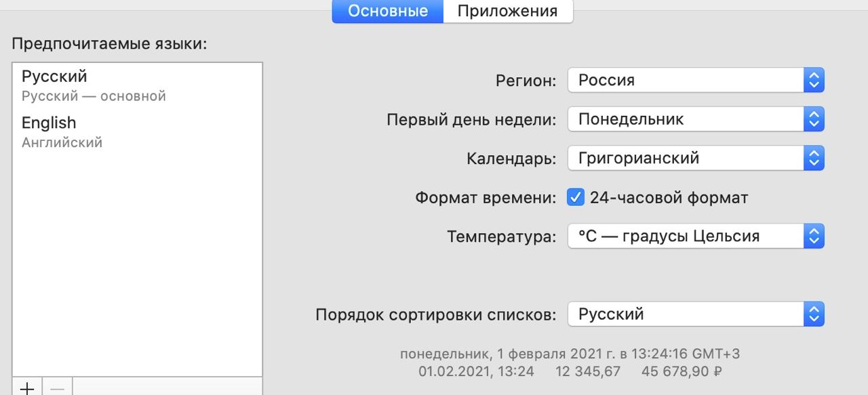868x395 pixels.
Task: Click the Регион label text
Action: pos(526,81)
